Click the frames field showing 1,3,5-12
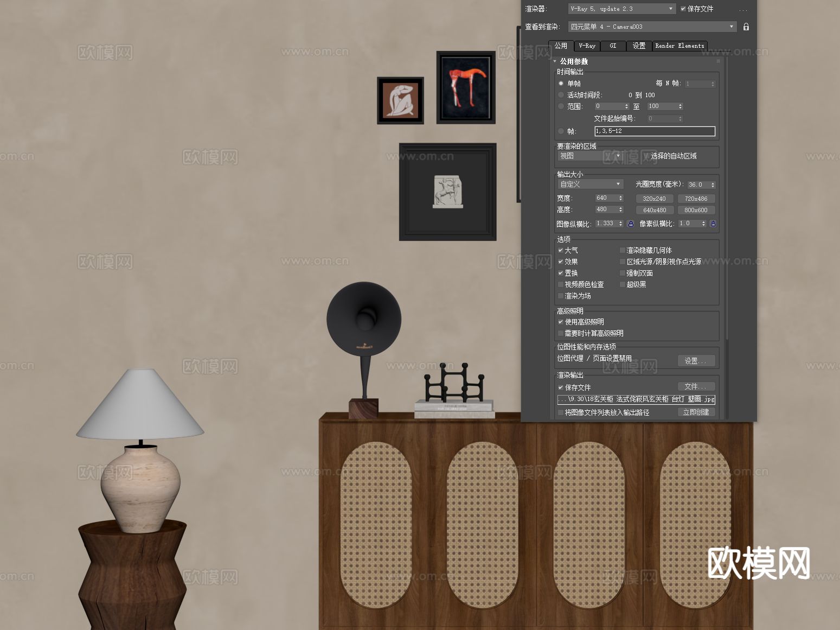 [655, 131]
